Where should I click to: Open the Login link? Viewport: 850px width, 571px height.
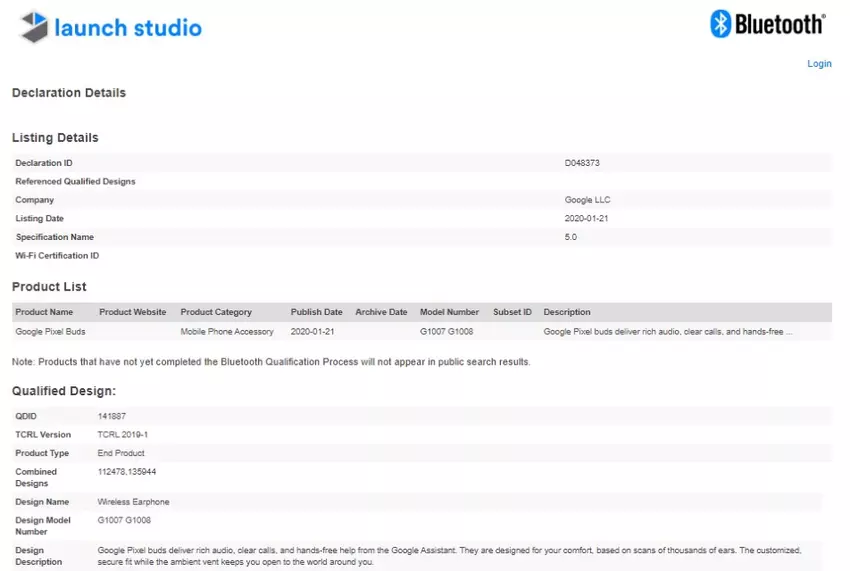coord(819,64)
